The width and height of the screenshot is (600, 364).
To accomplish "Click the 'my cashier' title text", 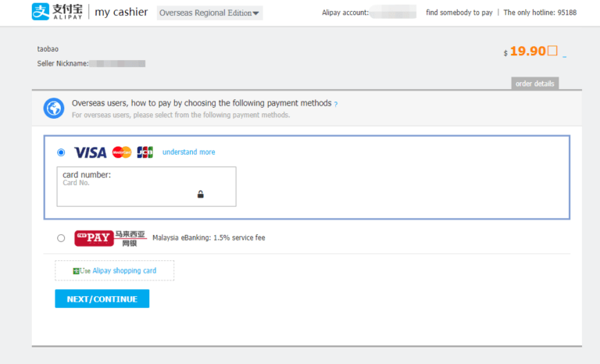I will click(x=121, y=12).
